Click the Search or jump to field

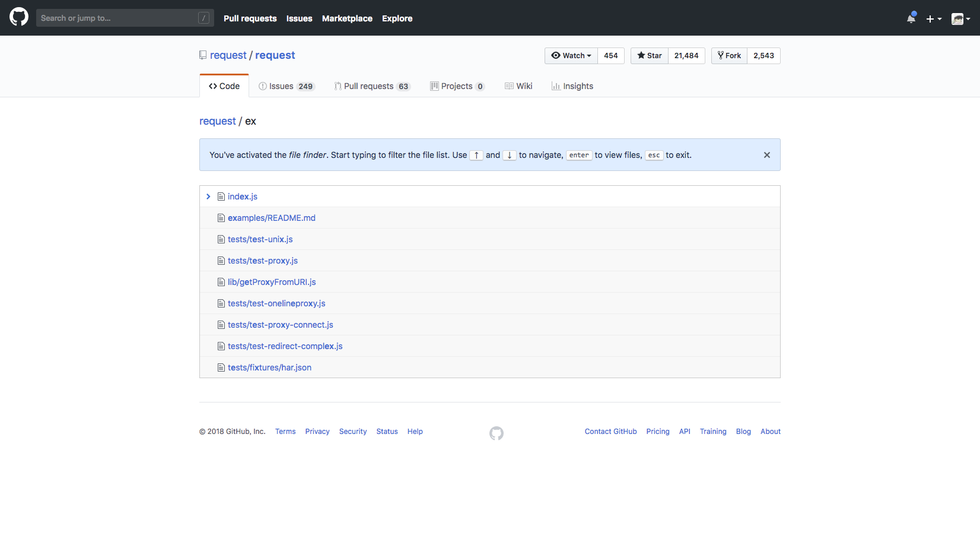pos(125,18)
